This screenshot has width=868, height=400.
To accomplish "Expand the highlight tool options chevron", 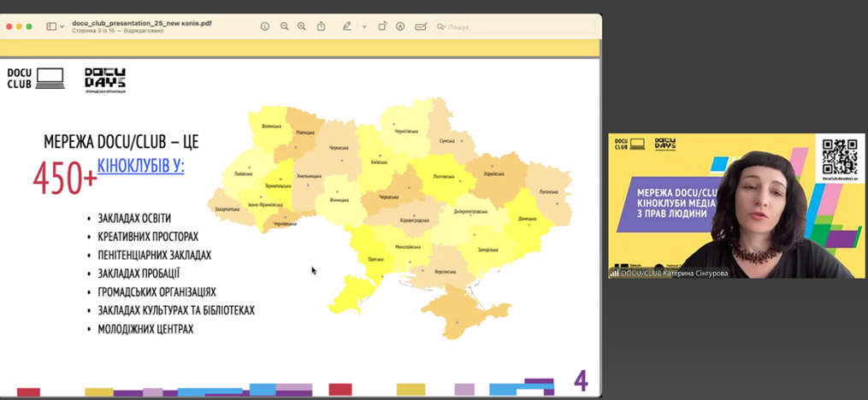I will [x=364, y=26].
